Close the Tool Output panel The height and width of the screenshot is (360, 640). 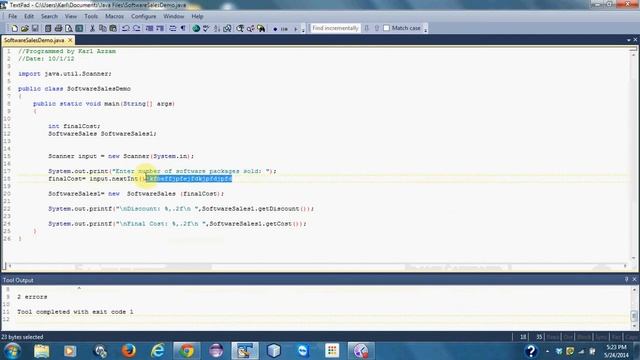(x=634, y=279)
